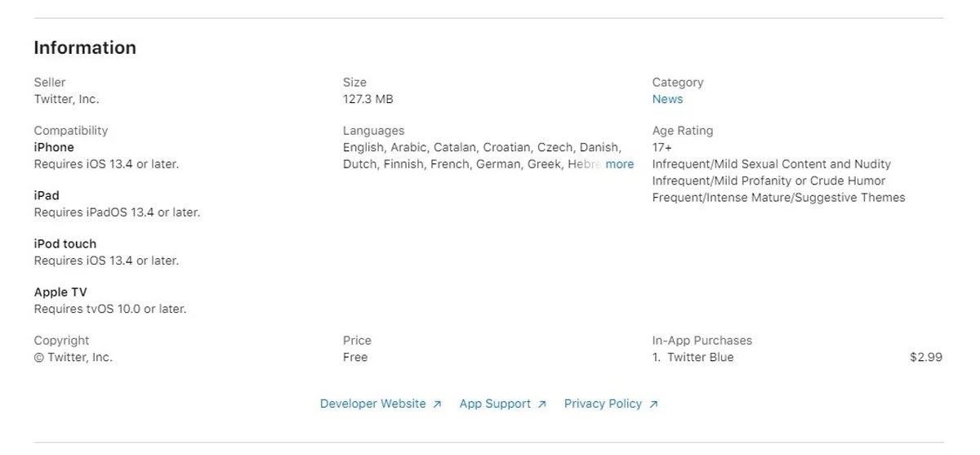Screen dimensions: 980x455
Task: Click the Free price value
Action: [355, 357]
